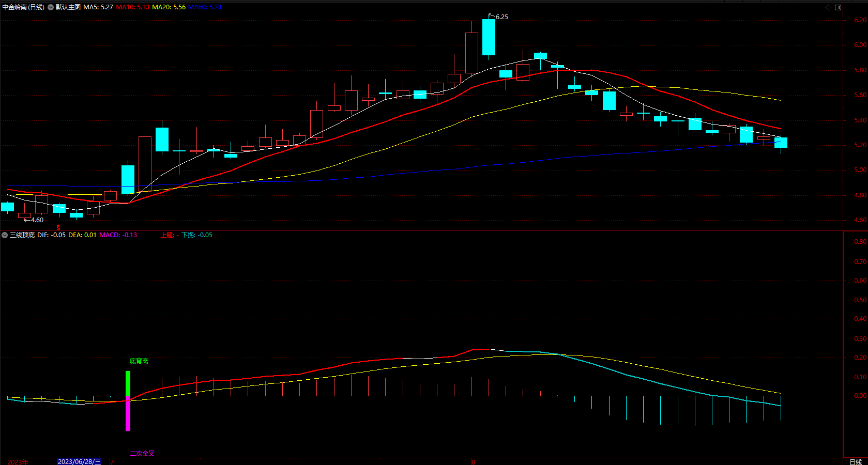Toggle the side panel layout icon
The width and height of the screenshot is (868, 465).
838,7
